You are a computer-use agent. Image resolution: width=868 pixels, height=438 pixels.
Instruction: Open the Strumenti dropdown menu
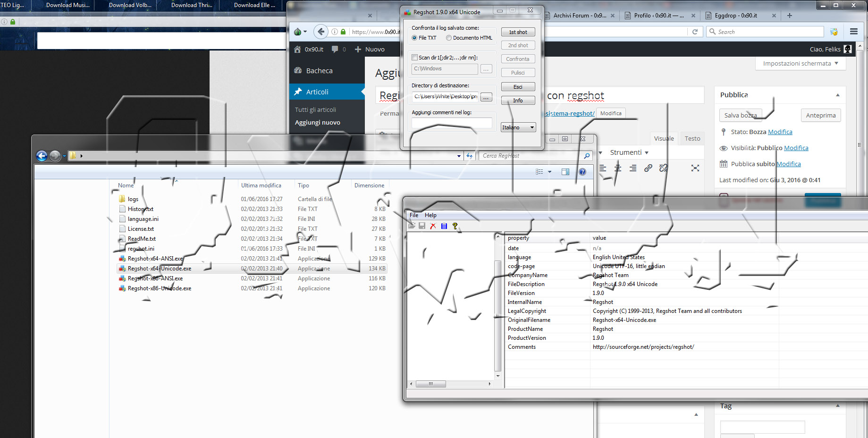630,152
